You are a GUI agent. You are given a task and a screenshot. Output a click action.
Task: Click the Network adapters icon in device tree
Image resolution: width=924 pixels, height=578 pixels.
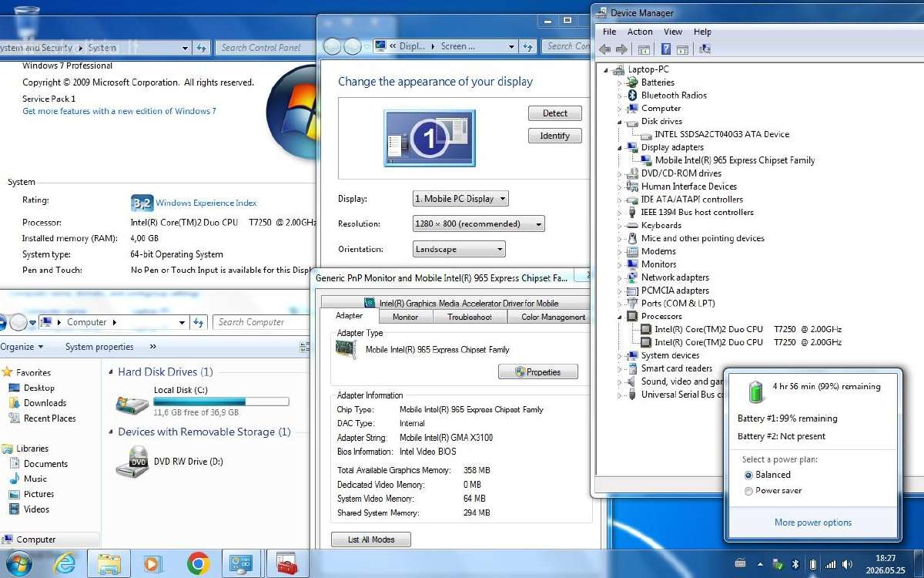633,277
